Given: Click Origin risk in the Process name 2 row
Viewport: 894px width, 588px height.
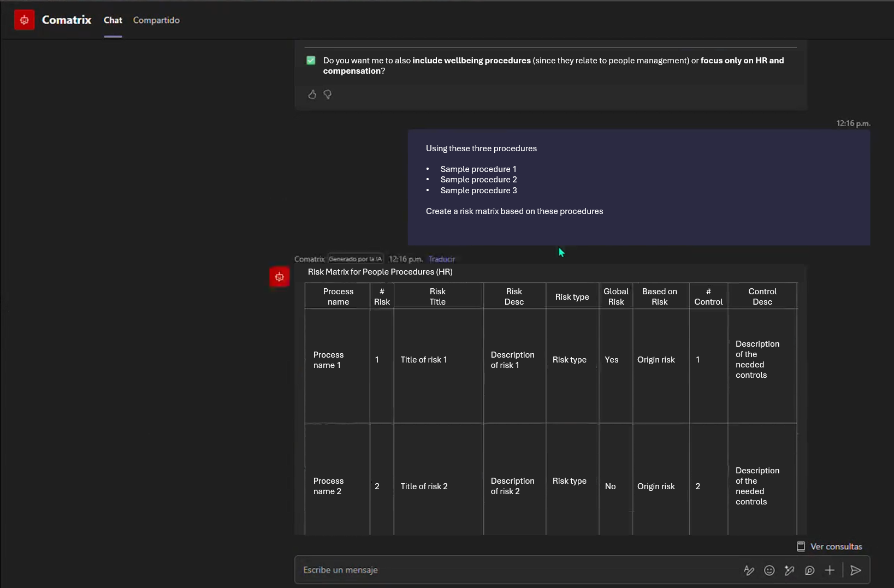Looking at the screenshot, I should (x=656, y=486).
